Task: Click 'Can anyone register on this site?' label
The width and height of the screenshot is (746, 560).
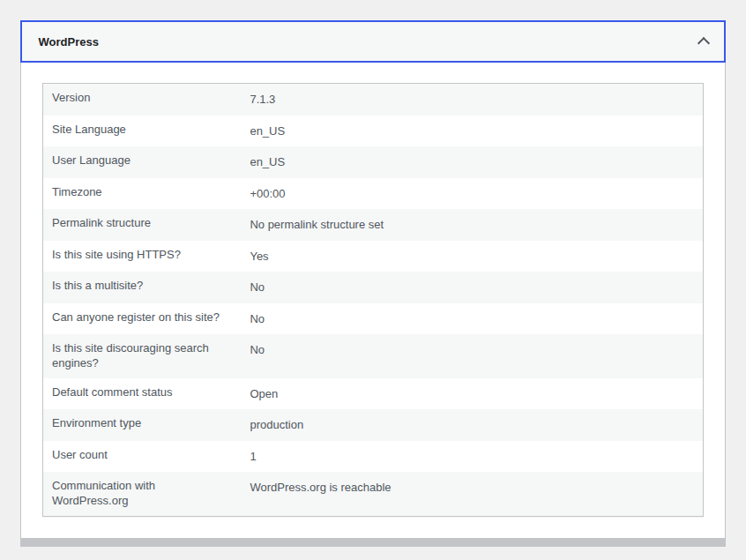Action: (x=136, y=317)
